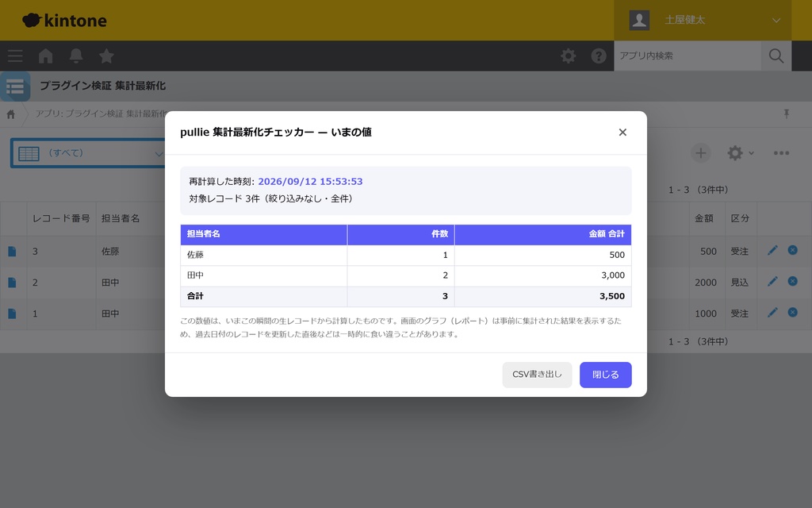Click the 2000 amount cell in list

[705, 283]
